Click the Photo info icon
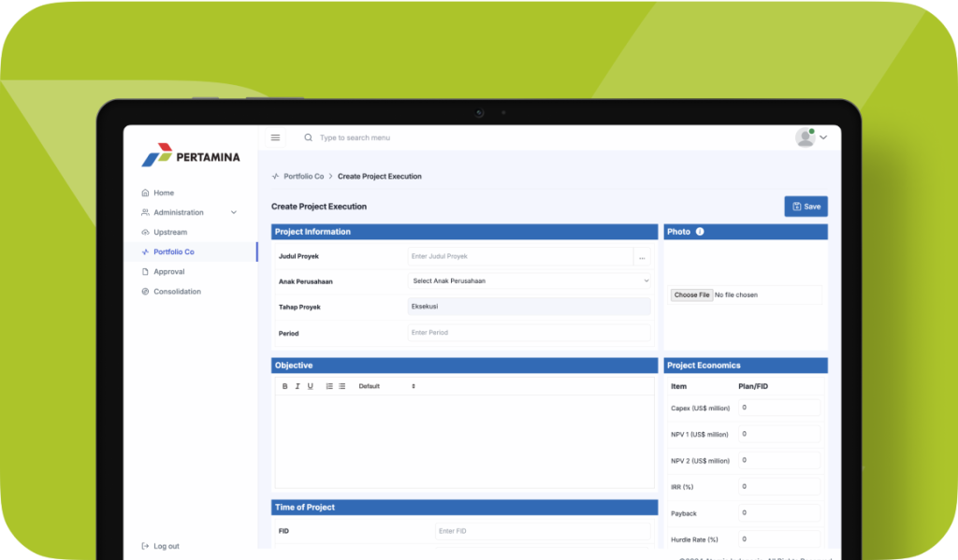 pos(700,232)
